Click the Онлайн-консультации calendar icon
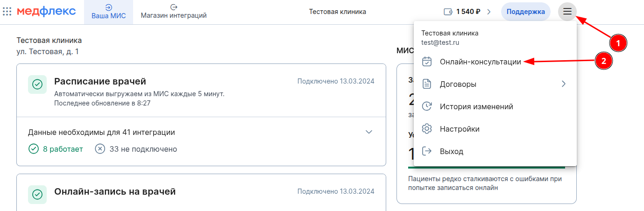 (x=426, y=62)
